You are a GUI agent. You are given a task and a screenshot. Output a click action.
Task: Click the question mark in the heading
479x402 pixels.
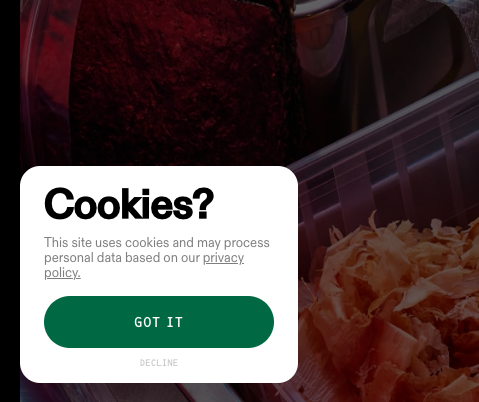point(204,203)
